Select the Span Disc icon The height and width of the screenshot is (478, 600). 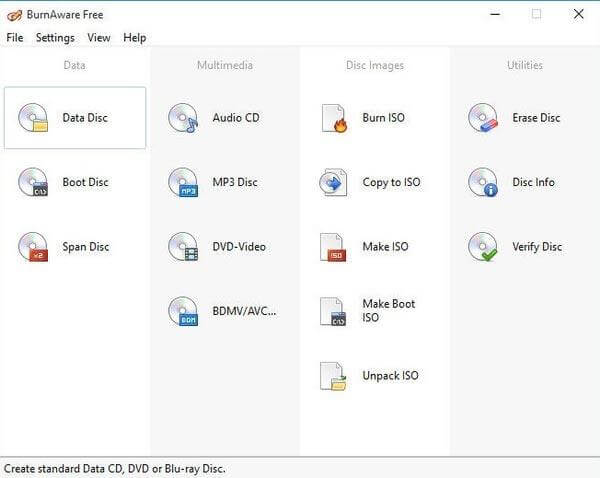33,247
